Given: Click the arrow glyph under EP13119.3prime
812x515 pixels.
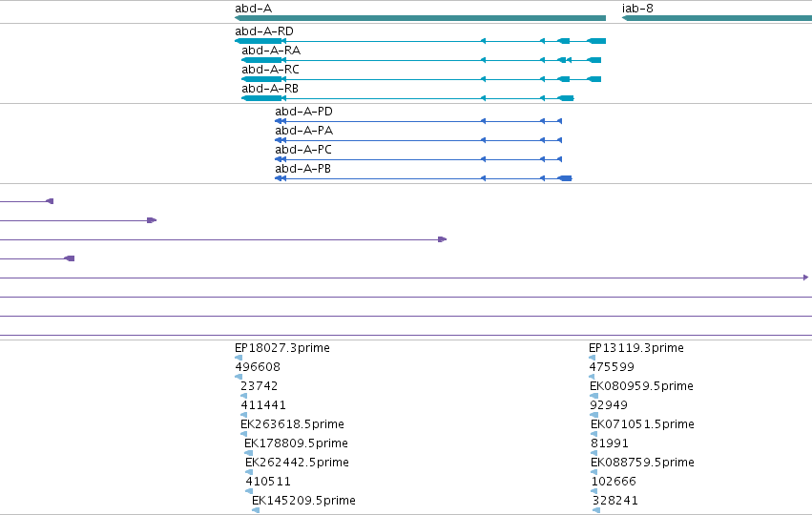Looking at the screenshot, I should (x=592, y=358).
